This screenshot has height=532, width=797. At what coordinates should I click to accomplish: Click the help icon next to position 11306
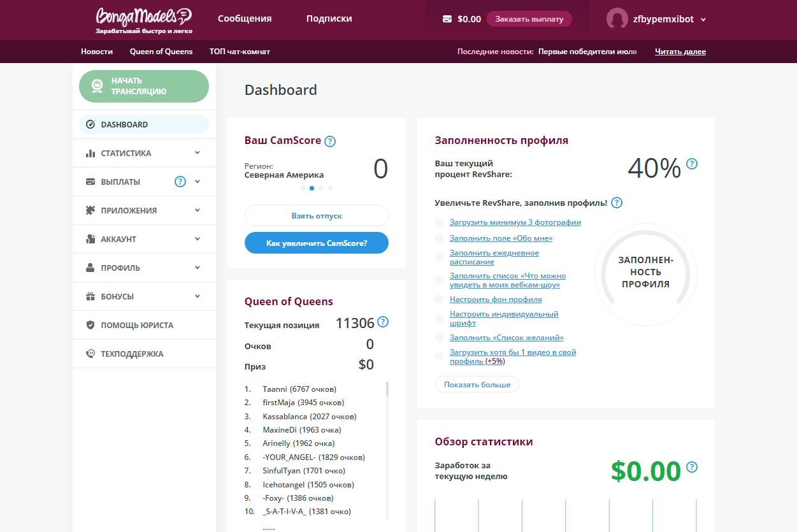[x=383, y=322]
